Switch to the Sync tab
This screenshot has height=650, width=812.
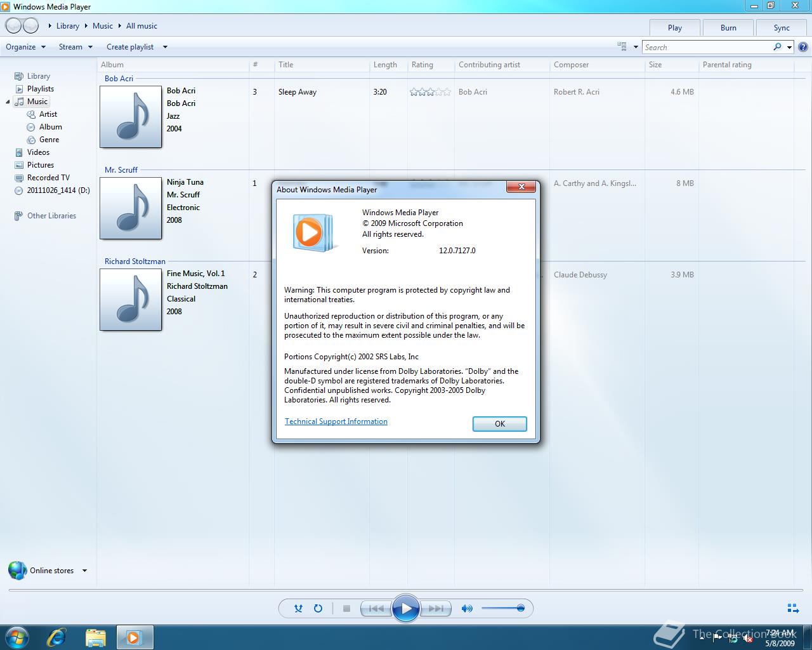coord(782,28)
